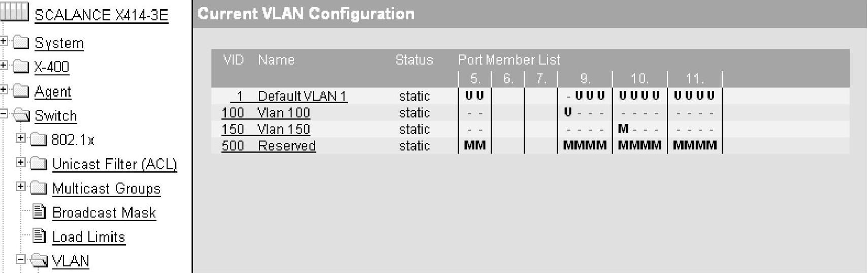Open the Reserved VLAN 500 link
868x273 pixels.
pyautogui.click(x=286, y=146)
